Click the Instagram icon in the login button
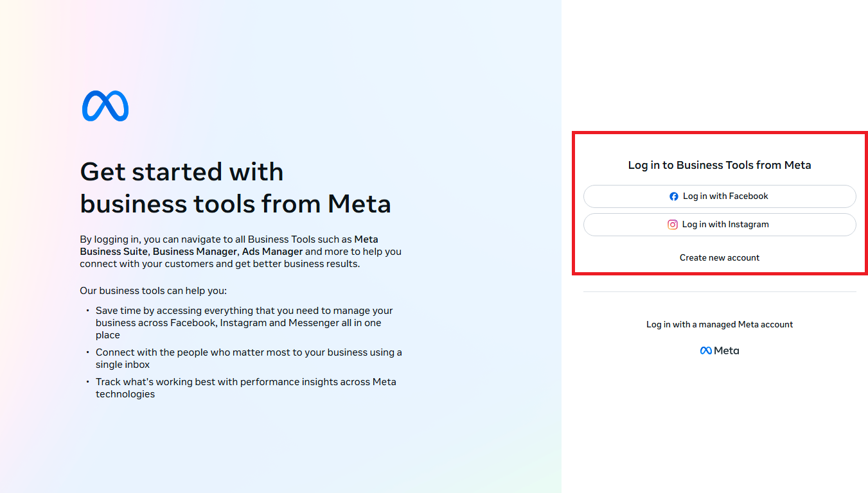868x493 pixels. 673,225
